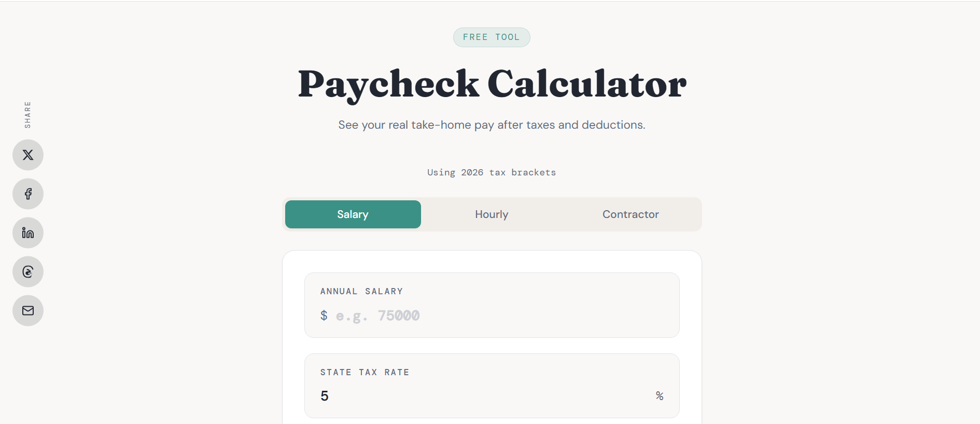Click the Paycheck Calculator heading
The height and width of the screenshot is (424, 980).
pos(492,83)
